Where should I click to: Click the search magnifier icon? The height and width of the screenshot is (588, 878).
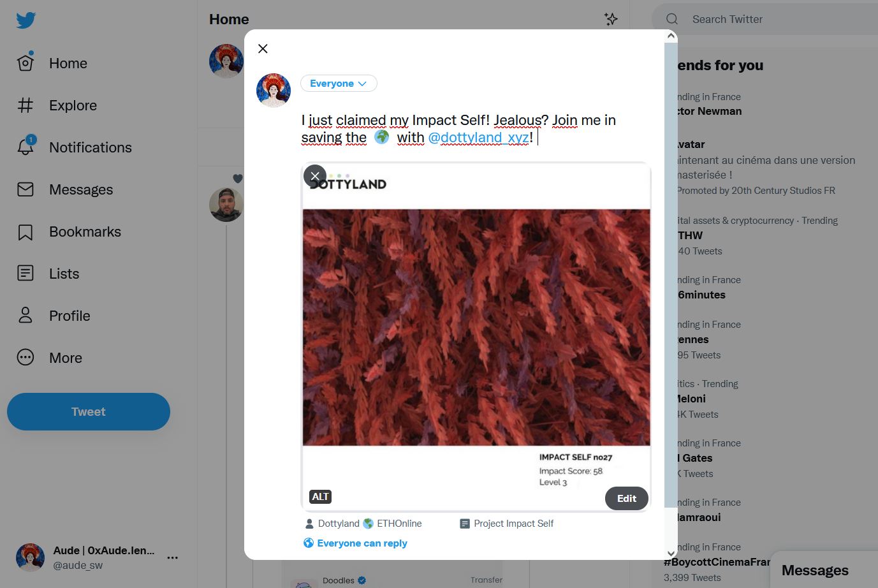672,19
